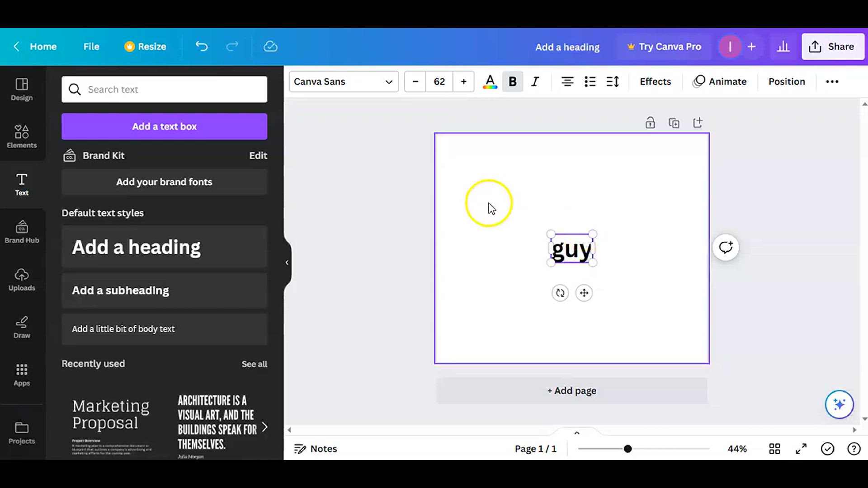Open the Resize menu
Image resolution: width=868 pixels, height=488 pixels.
tap(146, 47)
